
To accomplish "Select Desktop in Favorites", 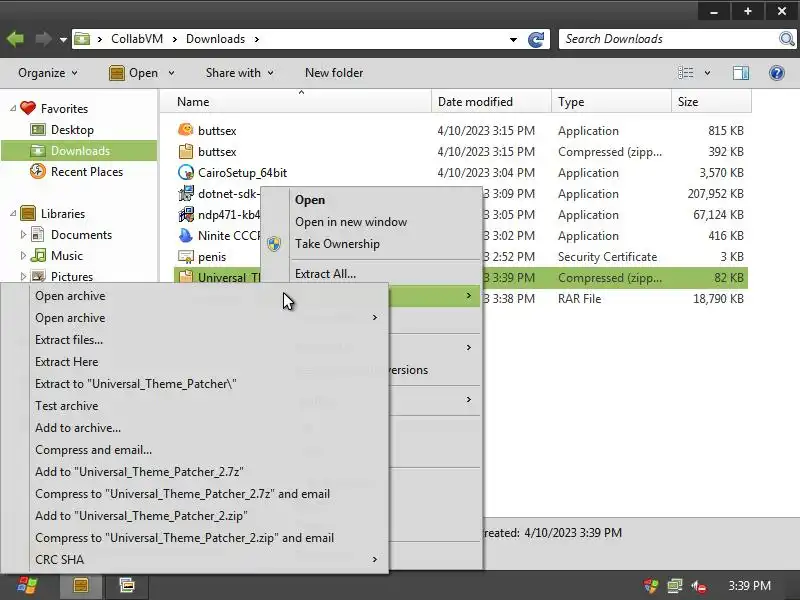I will tap(72, 130).
